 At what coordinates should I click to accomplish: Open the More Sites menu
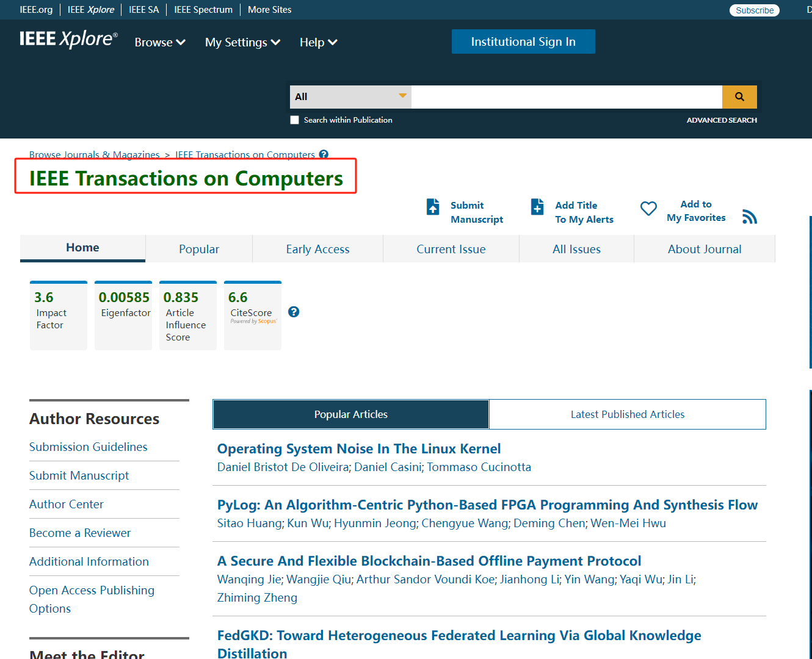click(x=269, y=10)
